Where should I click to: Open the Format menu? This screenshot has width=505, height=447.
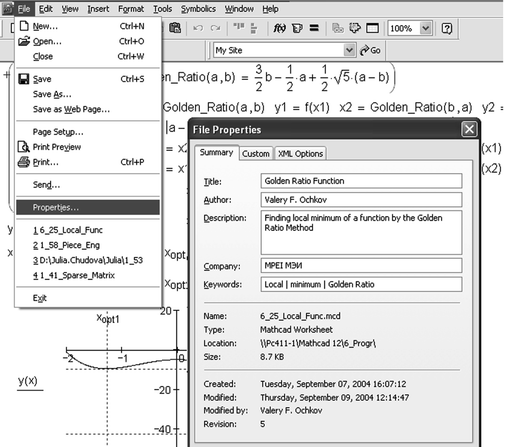[131, 9]
